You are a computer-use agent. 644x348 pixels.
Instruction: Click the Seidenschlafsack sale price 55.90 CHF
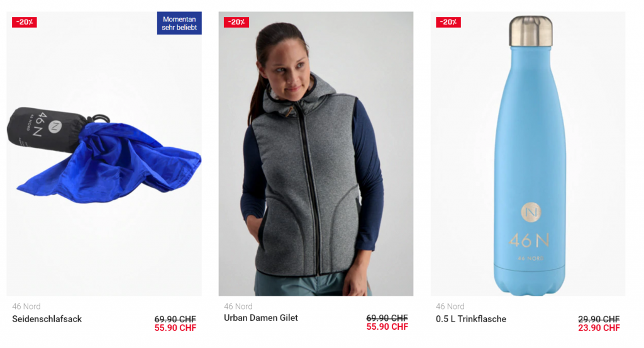pos(175,328)
